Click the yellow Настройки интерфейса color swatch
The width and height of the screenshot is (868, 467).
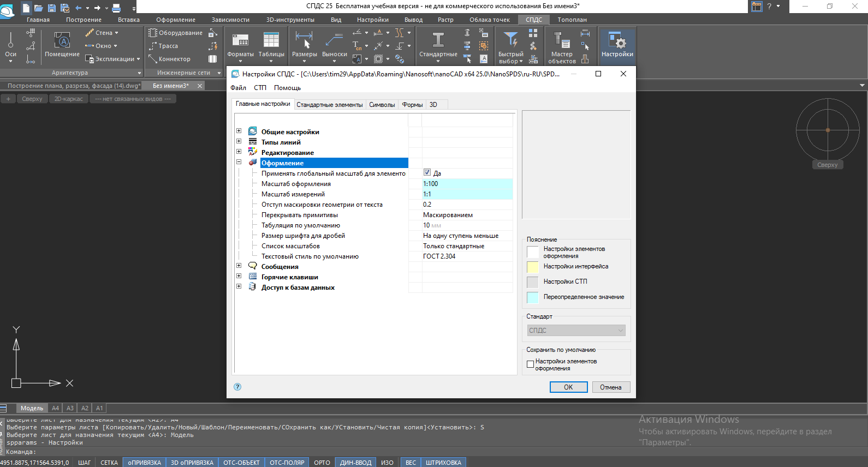(532, 267)
